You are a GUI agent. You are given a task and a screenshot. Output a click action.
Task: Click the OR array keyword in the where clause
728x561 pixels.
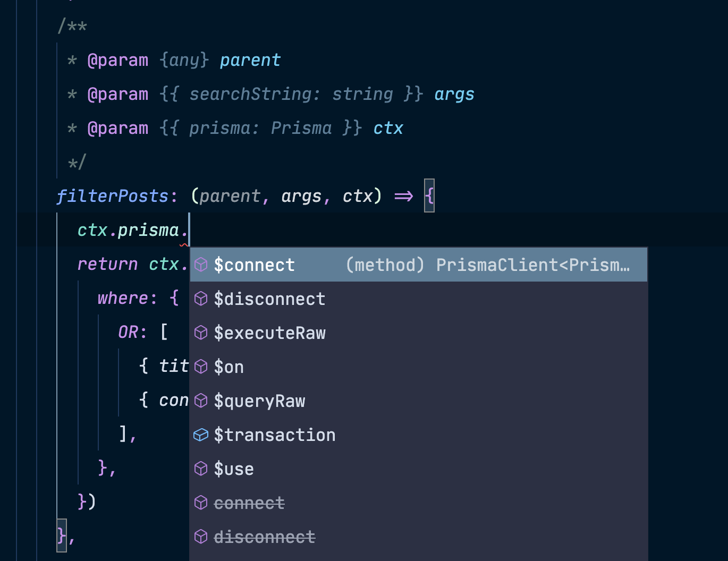point(130,331)
